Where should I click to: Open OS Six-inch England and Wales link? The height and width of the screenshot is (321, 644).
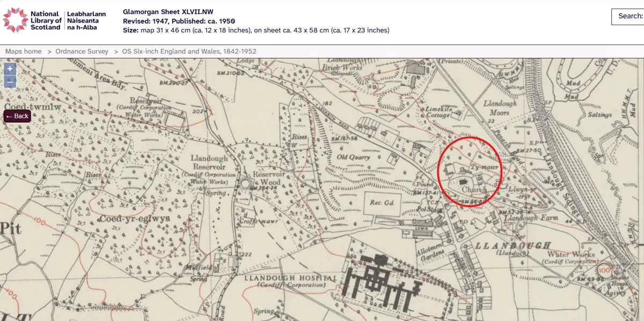click(189, 51)
